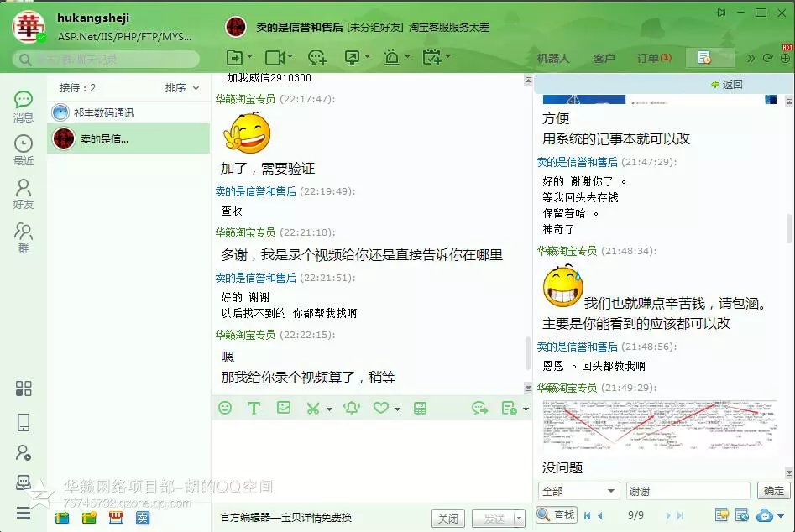Click the mobile phone icon in sidebar
The width and height of the screenshot is (795, 532).
[24, 422]
